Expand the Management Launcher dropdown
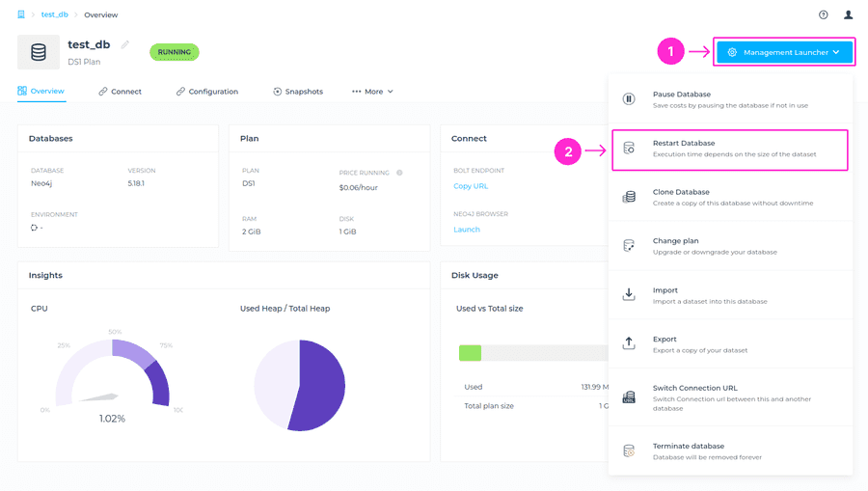 [x=784, y=52]
